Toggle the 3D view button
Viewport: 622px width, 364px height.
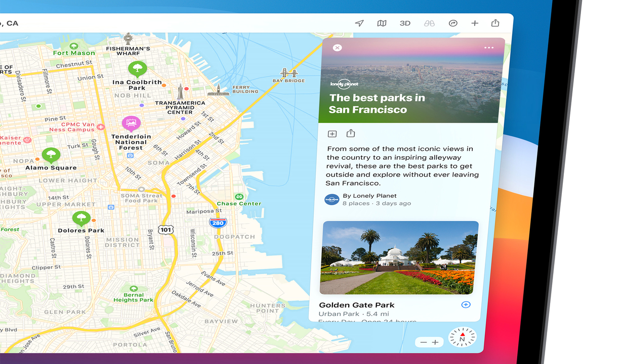click(x=405, y=23)
